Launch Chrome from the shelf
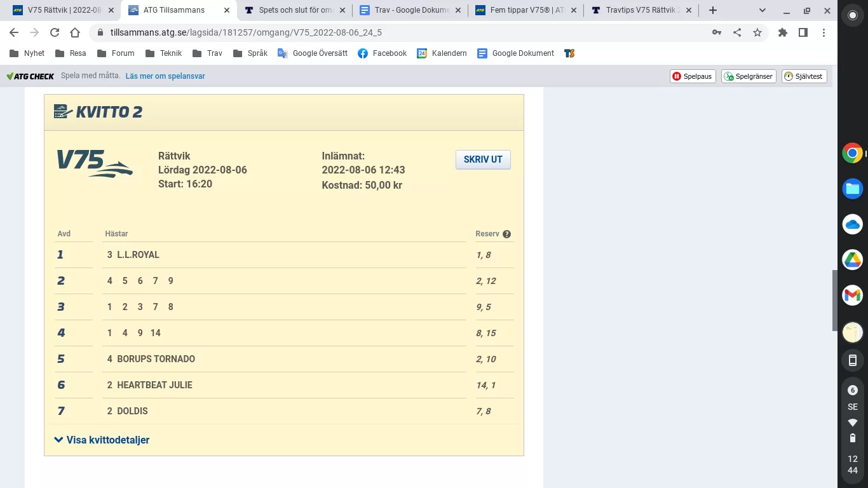The height and width of the screenshot is (488, 868). (852, 152)
